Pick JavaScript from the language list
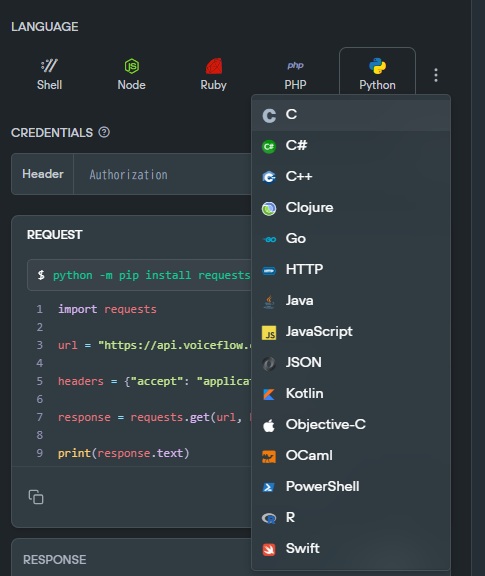This screenshot has height=576, width=485. point(351,332)
